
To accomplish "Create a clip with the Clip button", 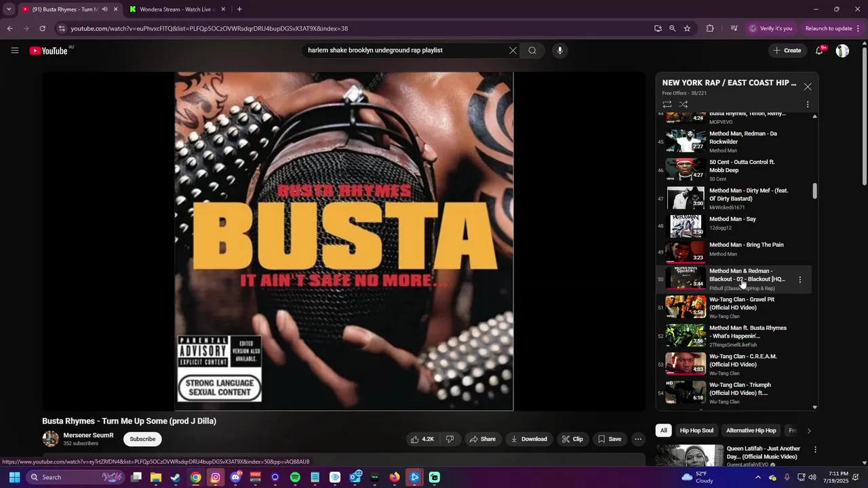I will point(572,439).
